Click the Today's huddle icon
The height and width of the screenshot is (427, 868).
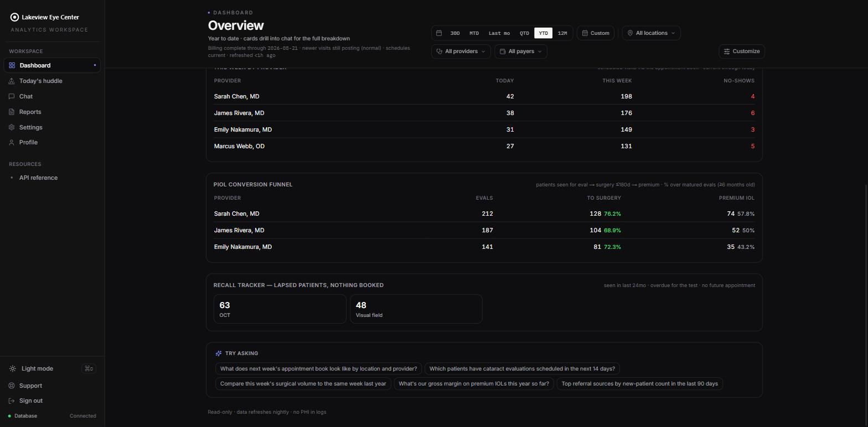pyautogui.click(x=12, y=81)
